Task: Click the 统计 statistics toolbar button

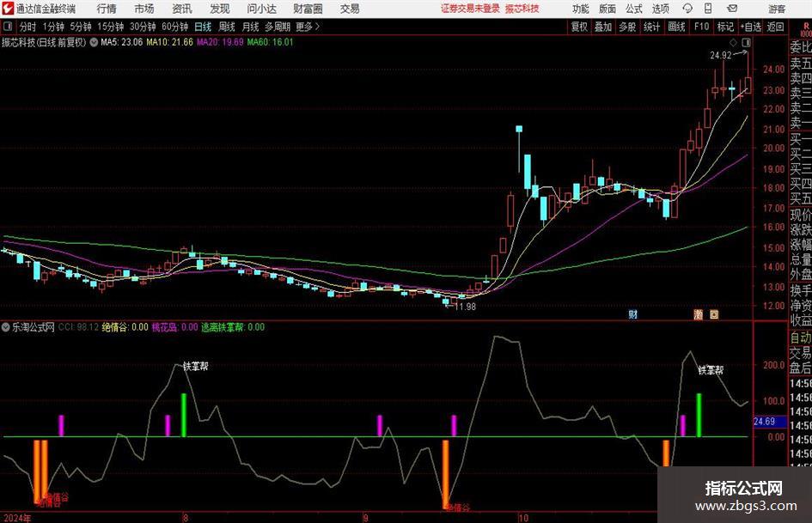Action: (651, 27)
